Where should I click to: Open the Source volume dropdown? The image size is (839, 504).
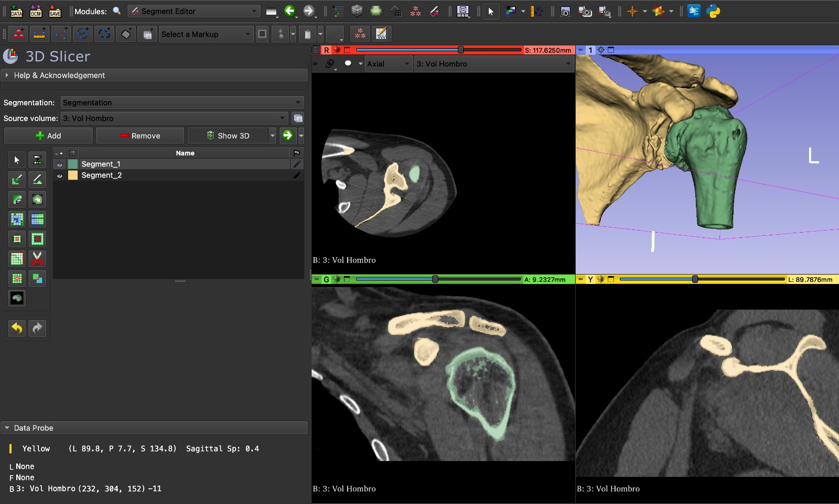point(174,118)
